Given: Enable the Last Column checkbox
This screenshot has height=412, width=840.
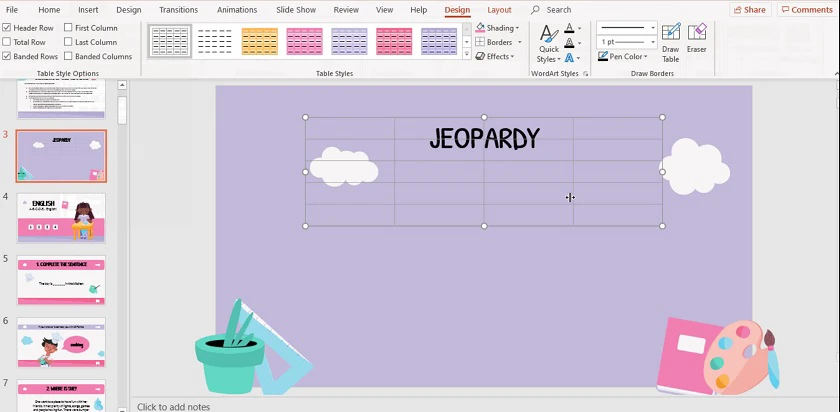Looking at the screenshot, I should click(x=68, y=42).
